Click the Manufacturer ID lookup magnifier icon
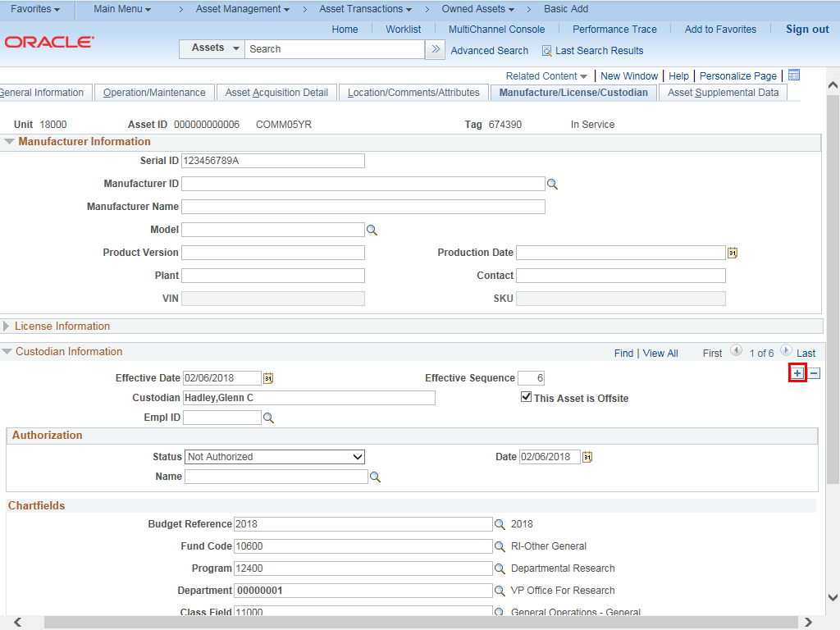The width and height of the screenshot is (840, 630). point(552,185)
